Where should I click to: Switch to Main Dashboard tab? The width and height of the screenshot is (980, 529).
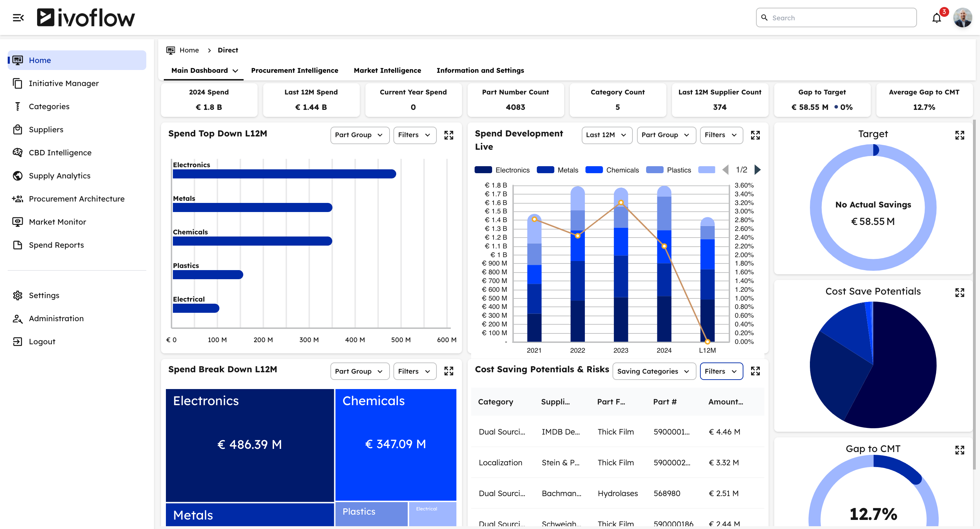204,70
